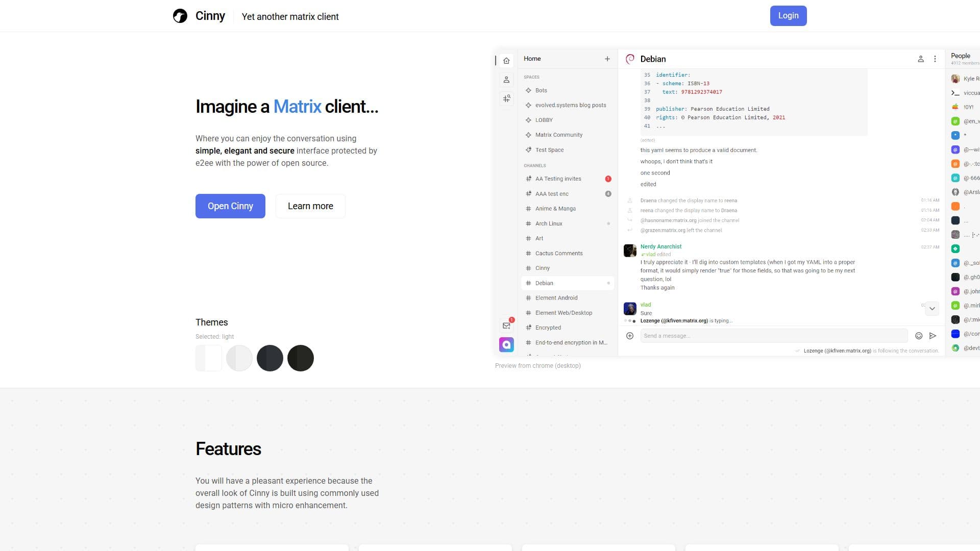The width and height of the screenshot is (980, 551).
Task: Select the white light theme swatch
Action: pos(209,358)
